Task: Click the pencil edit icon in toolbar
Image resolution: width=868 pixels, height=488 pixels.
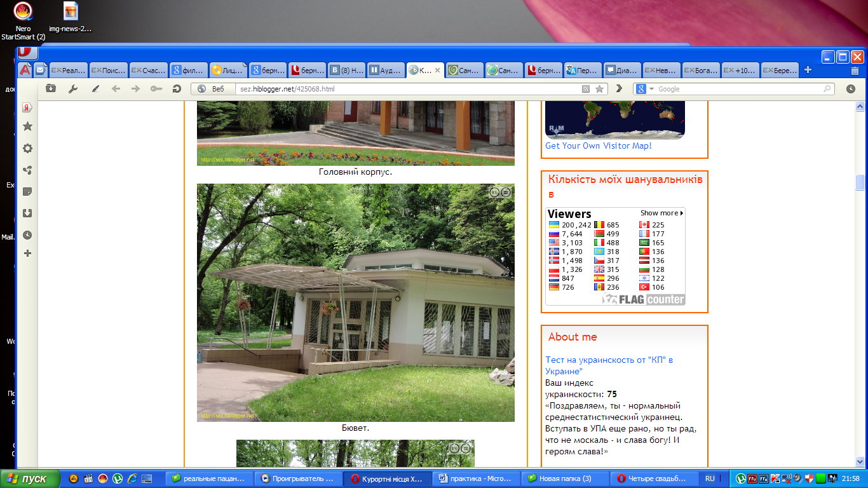Action: (x=95, y=89)
